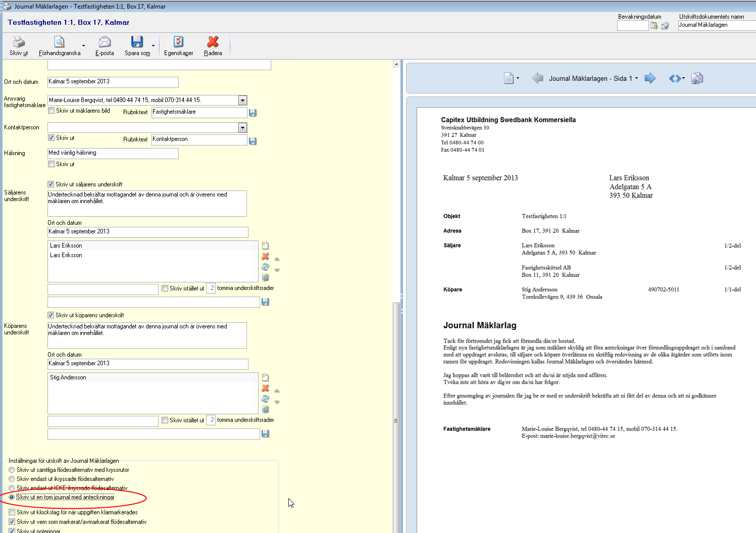Click the red Radera delete icon
Viewport: 756px width, 533px height.
pyautogui.click(x=213, y=42)
